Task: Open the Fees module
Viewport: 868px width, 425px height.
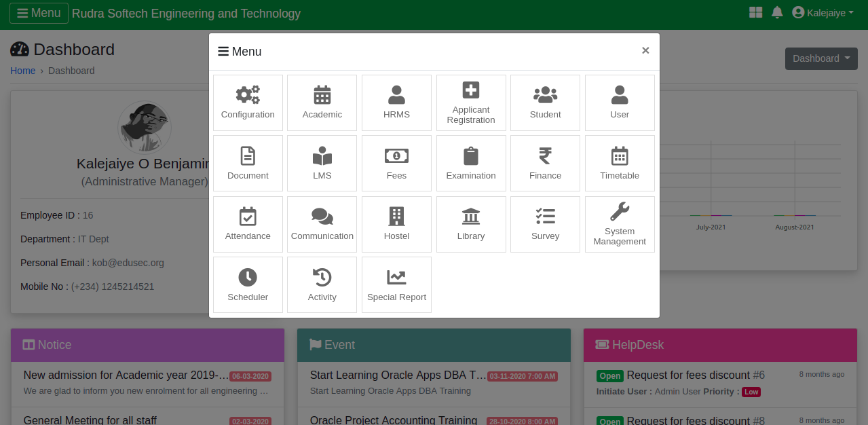Action: 396,163
